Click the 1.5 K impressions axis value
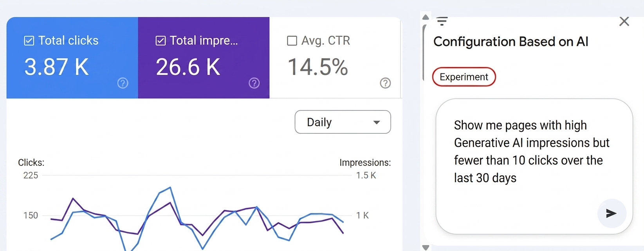This screenshot has height=251, width=644. 366,175
